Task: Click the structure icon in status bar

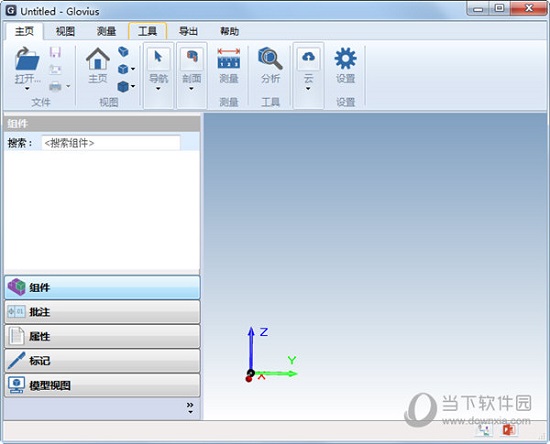Action: 484,430
